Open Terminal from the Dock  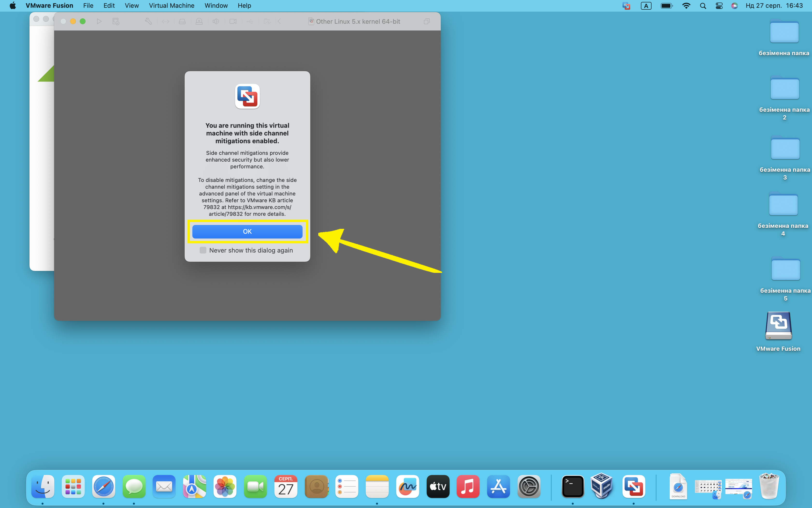[x=573, y=486]
